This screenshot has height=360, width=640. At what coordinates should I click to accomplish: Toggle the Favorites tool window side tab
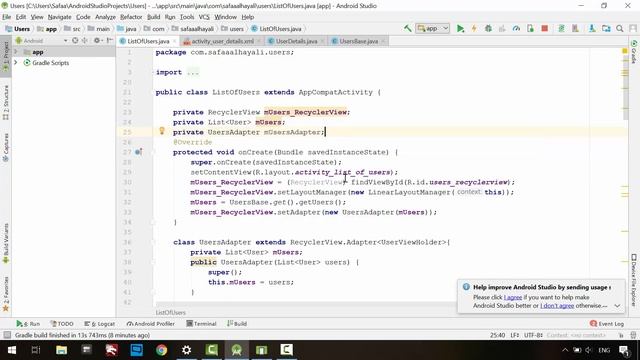[x=6, y=294]
